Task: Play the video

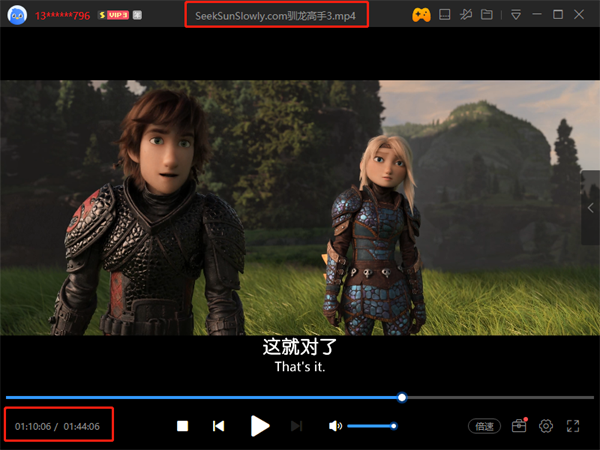Action: coord(260,426)
